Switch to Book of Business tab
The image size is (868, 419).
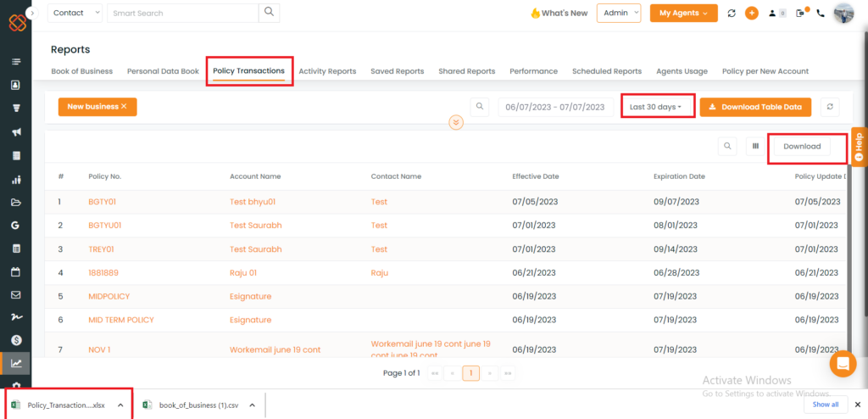tap(82, 71)
